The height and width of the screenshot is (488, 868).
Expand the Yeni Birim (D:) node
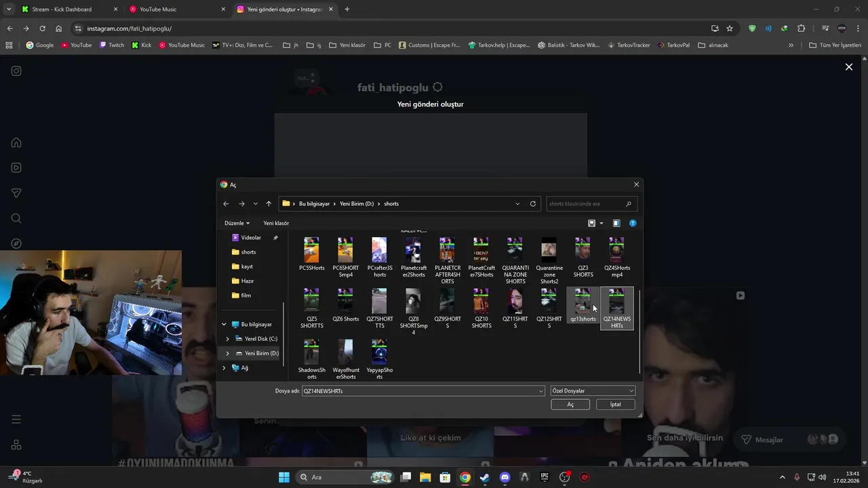pos(227,353)
